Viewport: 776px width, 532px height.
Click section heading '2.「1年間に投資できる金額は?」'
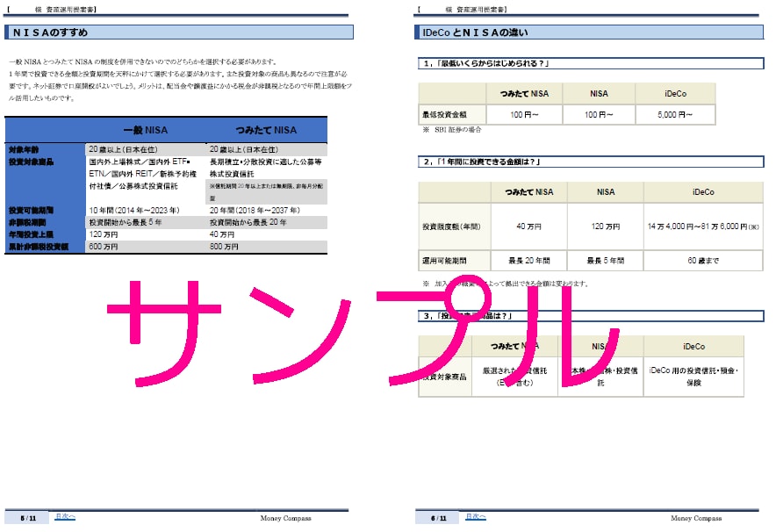pyautogui.click(x=591, y=162)
